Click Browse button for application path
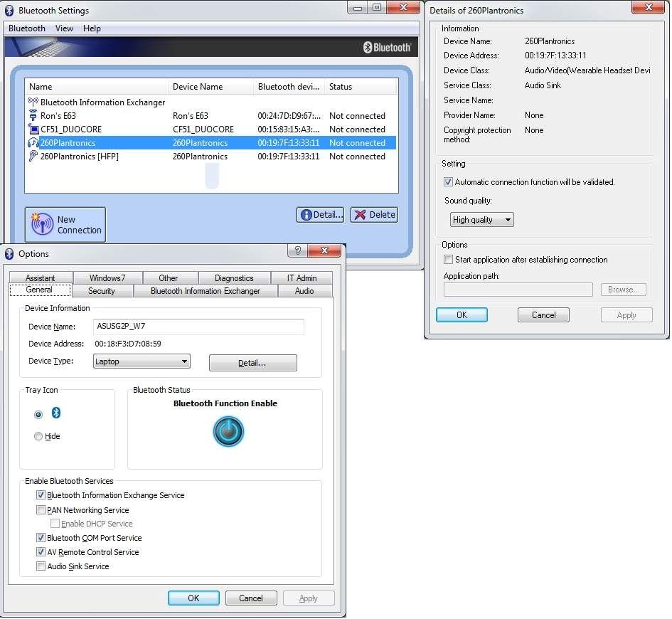This screenshot has width=672, height=619. coord(623,290)
